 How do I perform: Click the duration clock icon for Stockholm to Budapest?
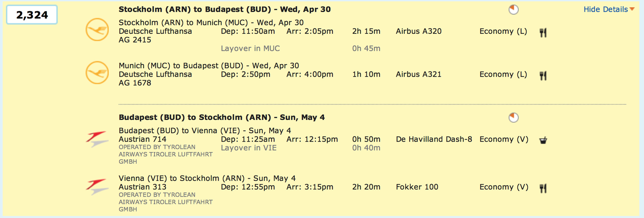514,10
